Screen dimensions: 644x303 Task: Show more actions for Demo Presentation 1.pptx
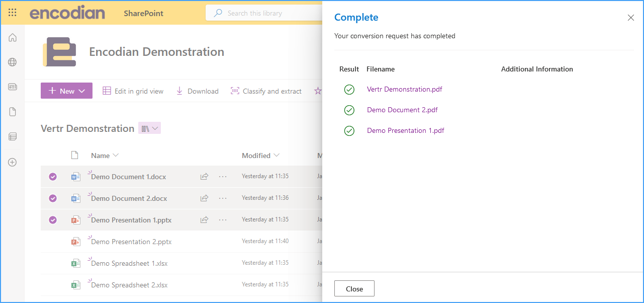pyautogui.click(x=223, y=220)
